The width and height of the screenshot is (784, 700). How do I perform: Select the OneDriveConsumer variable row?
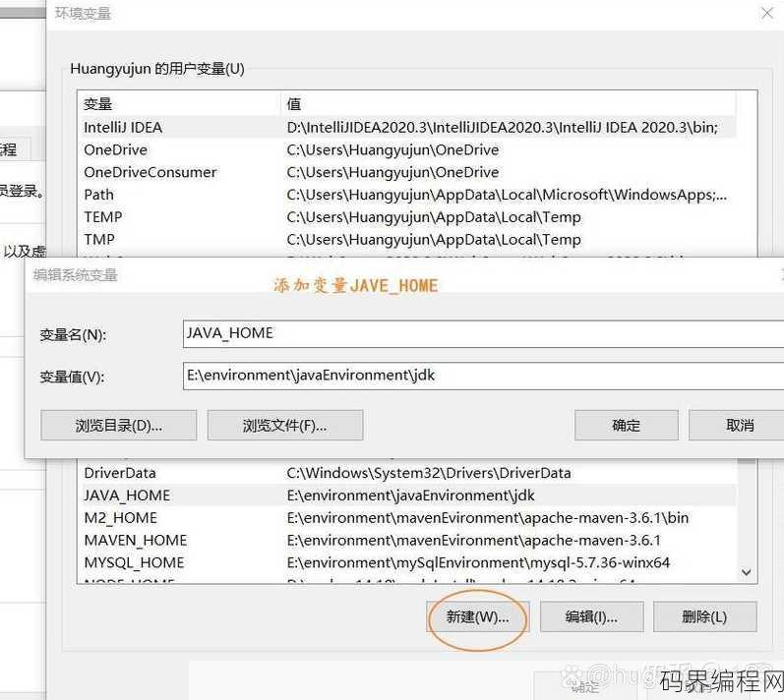coord(406,172)
